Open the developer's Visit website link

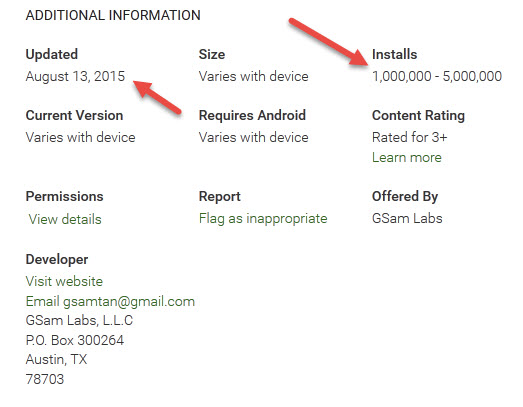pyautogui.click(x=64, y=281)
